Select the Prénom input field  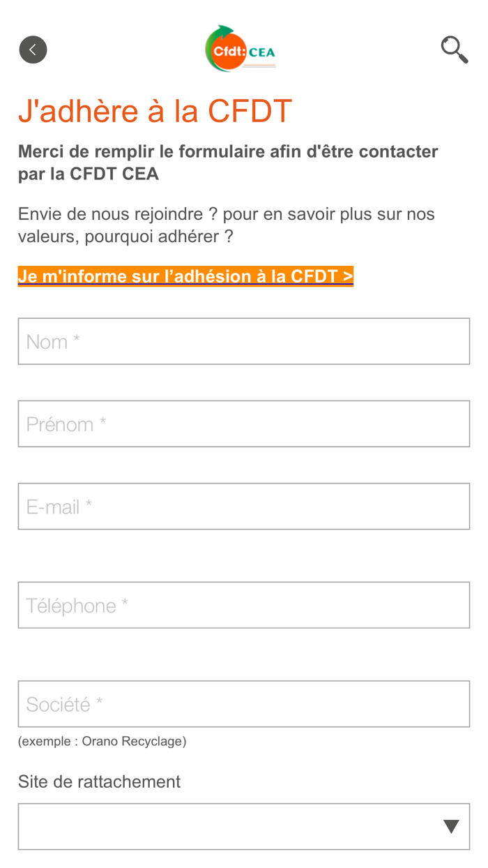point(243,424)
